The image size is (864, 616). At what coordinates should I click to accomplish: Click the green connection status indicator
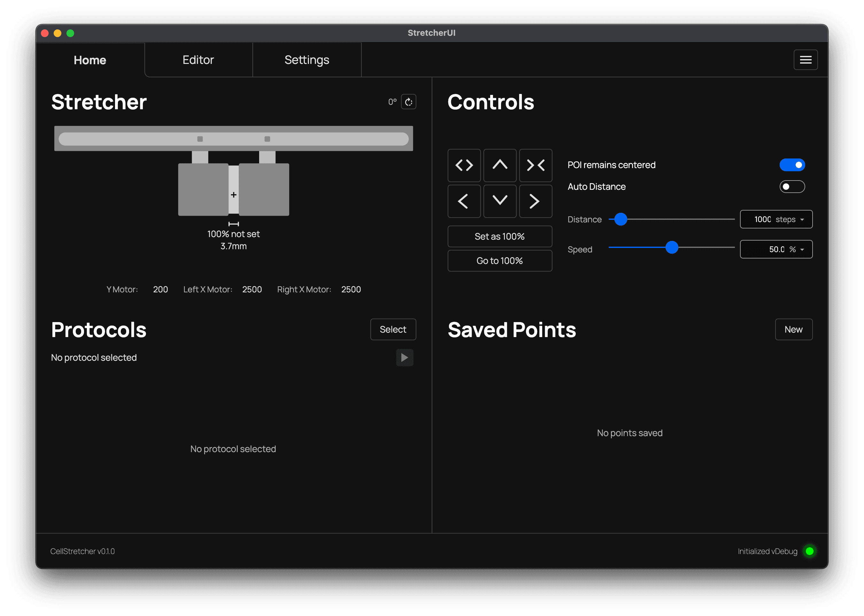click(809, 551)
